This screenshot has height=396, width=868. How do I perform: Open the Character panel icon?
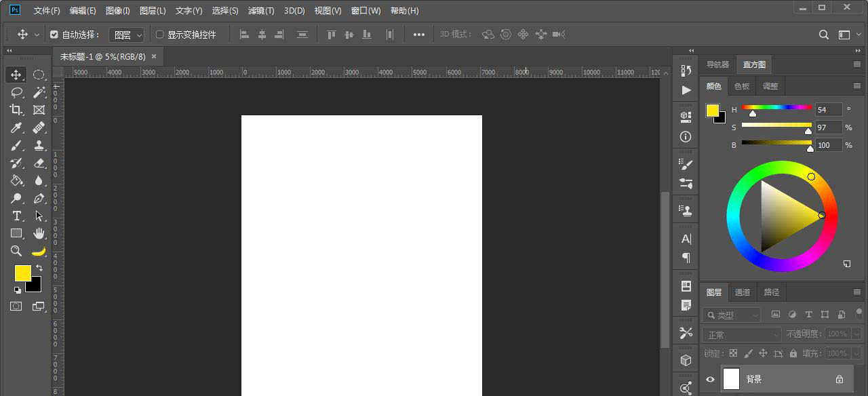point(686,239)
